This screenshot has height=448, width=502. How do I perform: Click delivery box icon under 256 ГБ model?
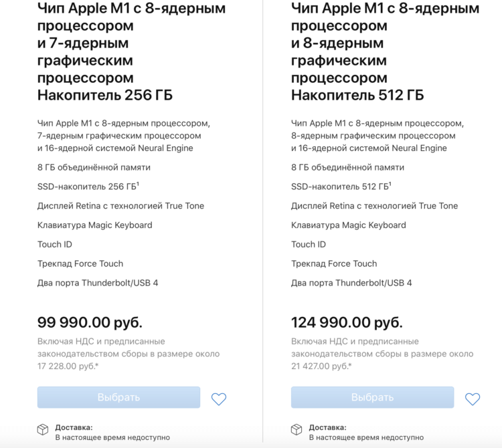pyautogui.click(x=43, y=429)
